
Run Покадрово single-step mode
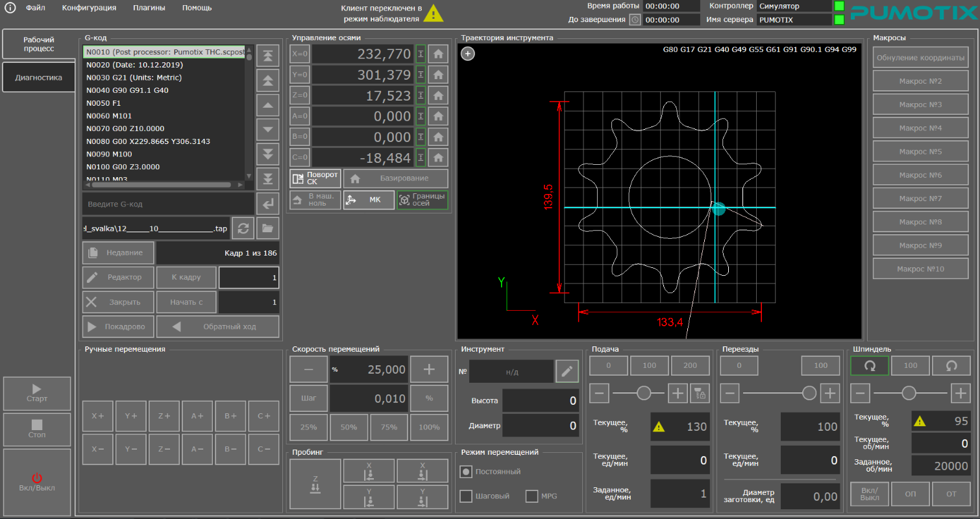pos(118,326)
